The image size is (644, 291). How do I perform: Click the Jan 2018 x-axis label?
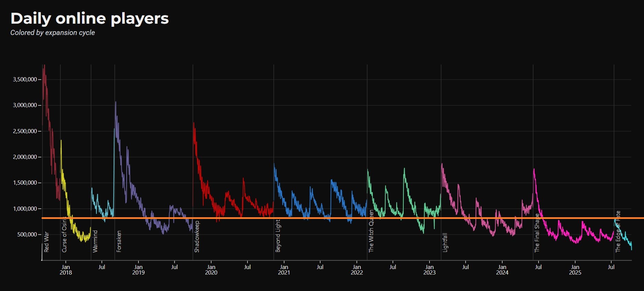tap(66, 270)
